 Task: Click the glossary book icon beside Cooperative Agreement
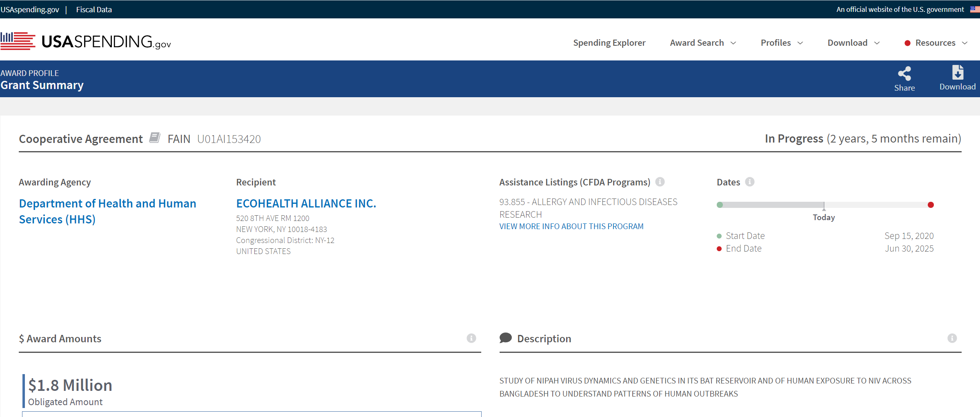155,138
